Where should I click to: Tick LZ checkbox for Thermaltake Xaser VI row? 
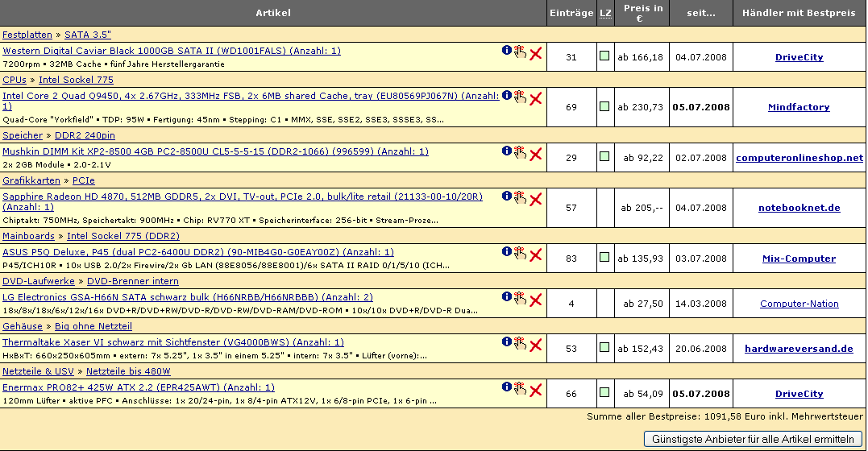click(604, 348)
